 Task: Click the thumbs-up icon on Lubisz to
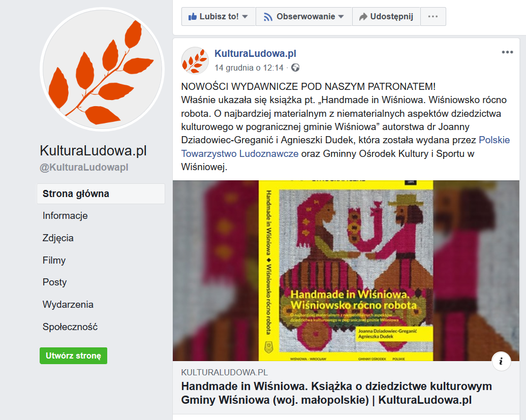pos(193,16)
